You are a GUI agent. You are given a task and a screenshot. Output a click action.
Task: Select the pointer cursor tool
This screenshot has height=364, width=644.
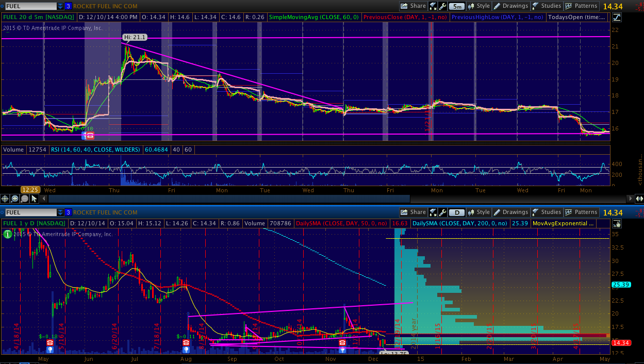[34, 198]
